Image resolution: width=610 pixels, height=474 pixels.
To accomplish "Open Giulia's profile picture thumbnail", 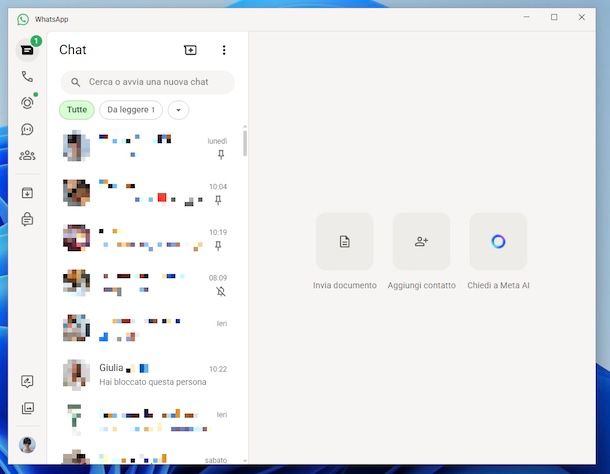I will click(76, 375).
